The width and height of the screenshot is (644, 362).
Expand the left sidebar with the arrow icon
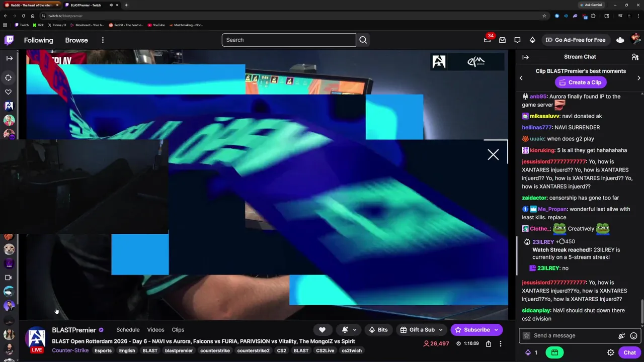pos(9,58)
